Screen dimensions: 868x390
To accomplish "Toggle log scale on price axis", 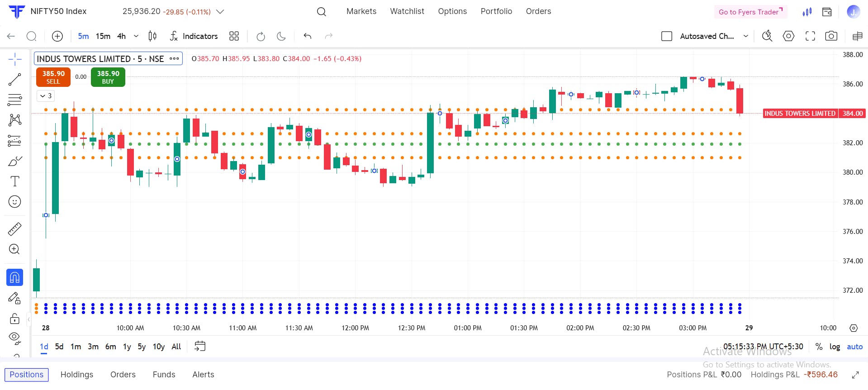I will (x=835, y=347).
